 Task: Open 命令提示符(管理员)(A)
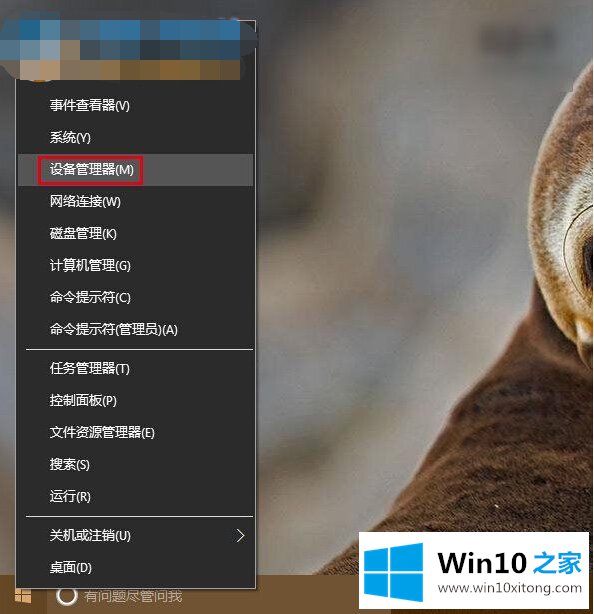135,330
